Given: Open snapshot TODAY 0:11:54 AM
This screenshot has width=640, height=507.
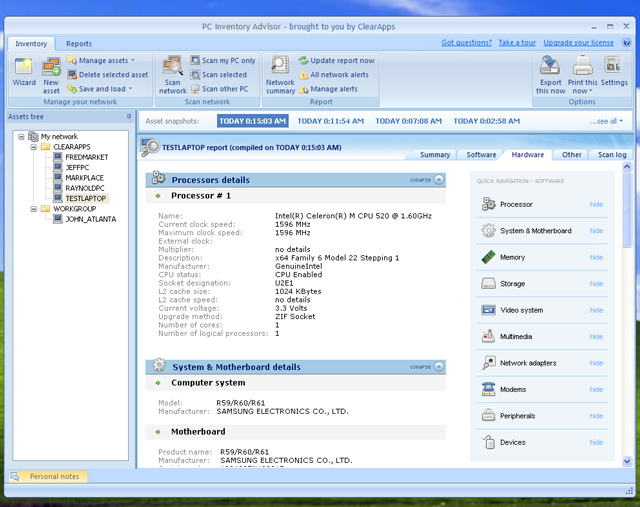Looking at the screenshot, I should click(330, 121).
